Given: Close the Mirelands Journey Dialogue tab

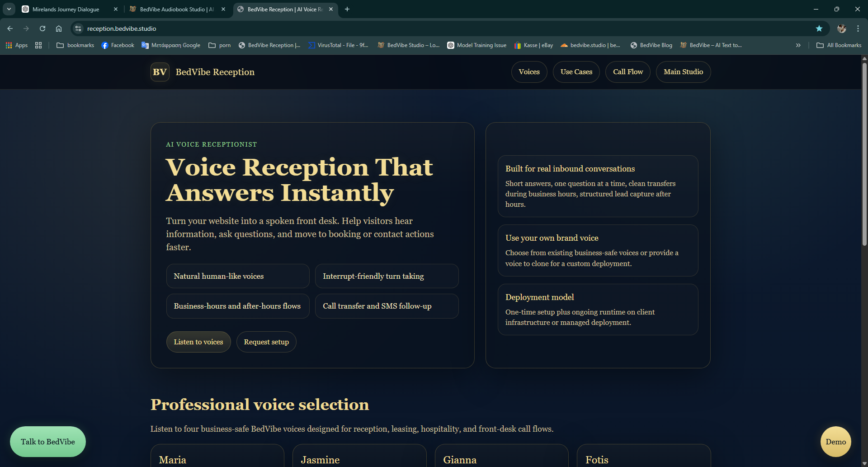Looking at the screenshot, I should 116,9.
